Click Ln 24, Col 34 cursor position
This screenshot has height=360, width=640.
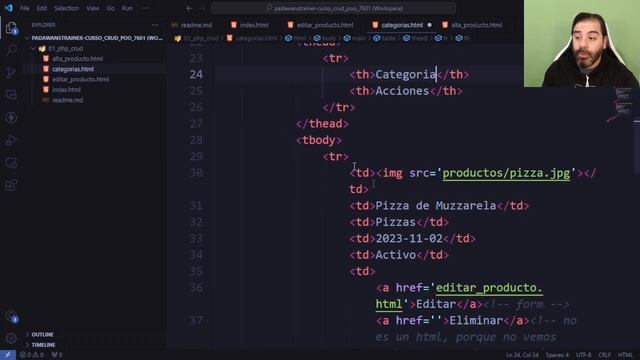[x=522, y=355]
